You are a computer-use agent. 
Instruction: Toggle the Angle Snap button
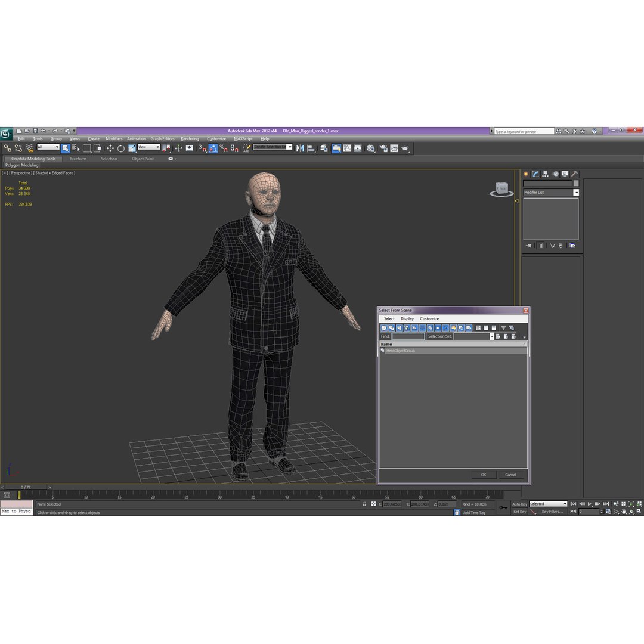(213, 148)
